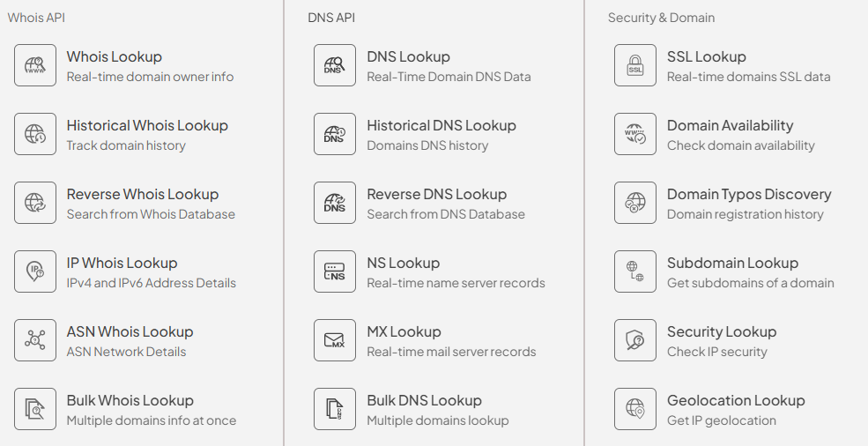868x446 pixels.
Task: Select the MX Lookup envelope icon
Action: 335,340
